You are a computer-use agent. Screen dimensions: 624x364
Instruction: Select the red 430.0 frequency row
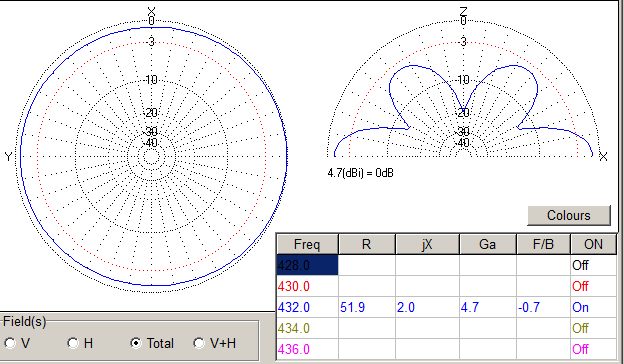pos(447,286)
